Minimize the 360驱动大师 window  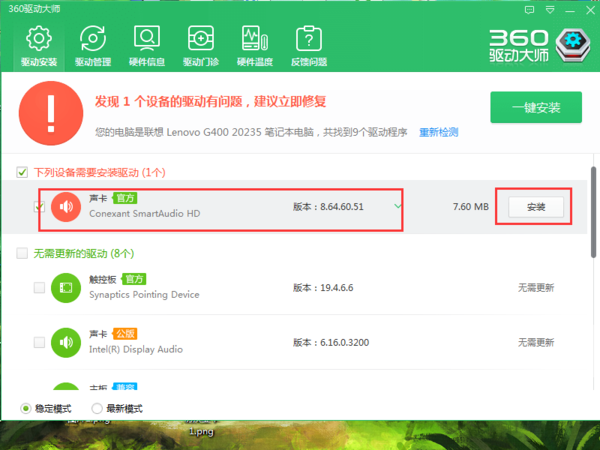pyautogui.click(x=570, y=11)
